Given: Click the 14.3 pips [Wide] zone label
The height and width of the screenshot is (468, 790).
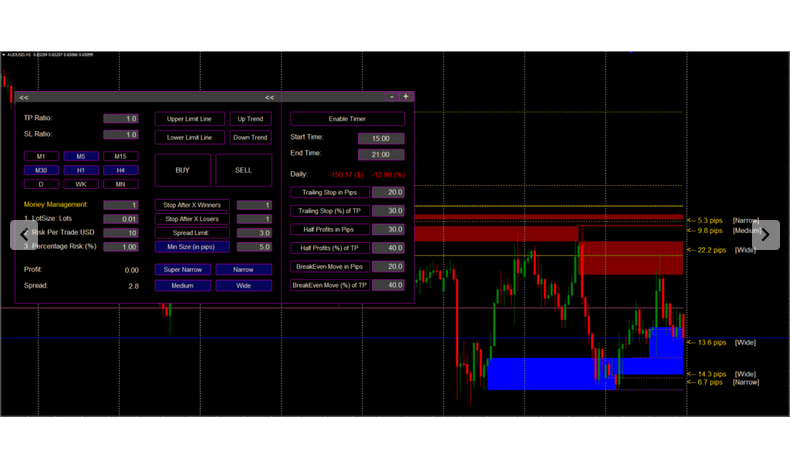Looking at the screenshot, I should (721, 374).
